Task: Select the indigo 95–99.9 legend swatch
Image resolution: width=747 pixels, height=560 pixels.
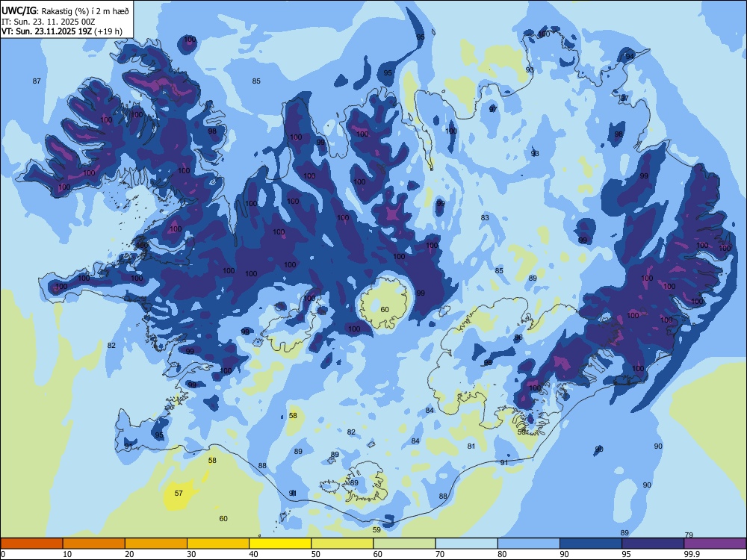Action: pos(653,544)
